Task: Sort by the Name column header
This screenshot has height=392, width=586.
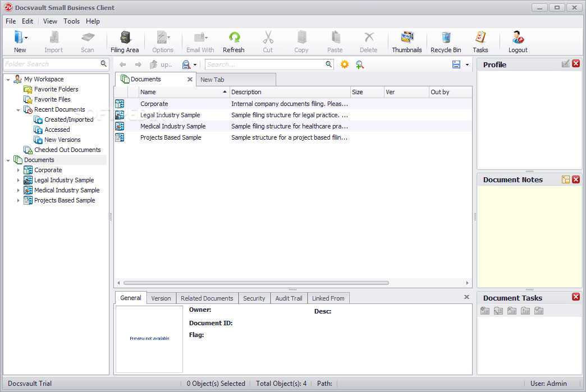Action: click(x=184, y=92)
